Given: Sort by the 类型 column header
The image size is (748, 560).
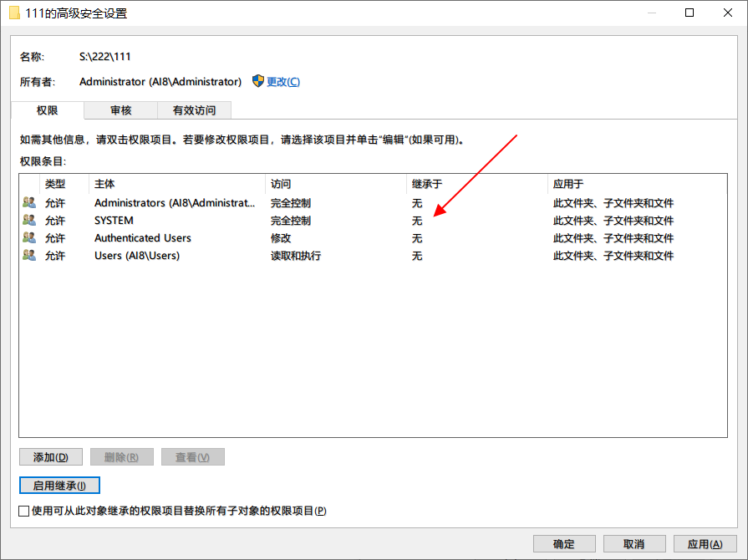Looking at the screenshot, I should [x=64, y=184].
